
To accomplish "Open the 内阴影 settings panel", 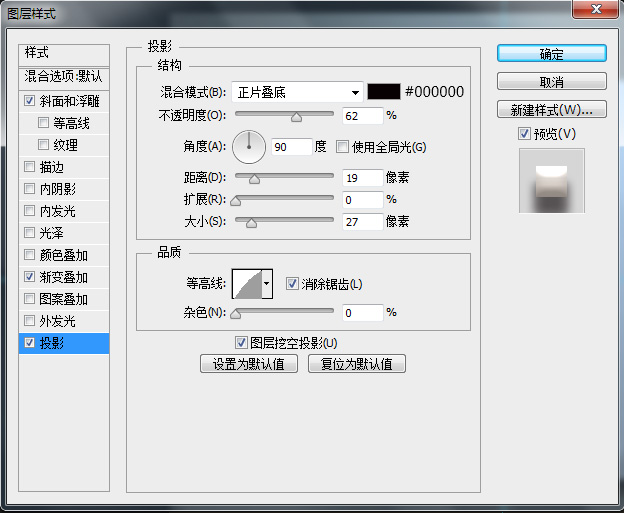I will [57, 189].
